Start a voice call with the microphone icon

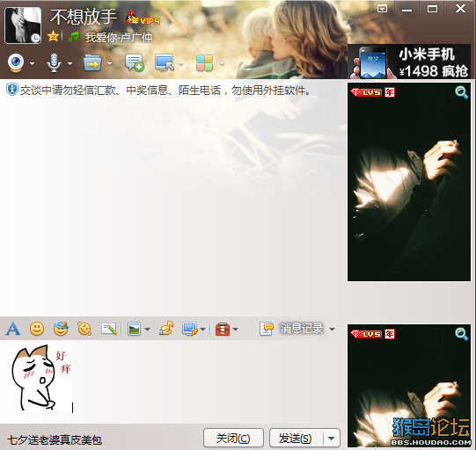pyautogui.click(x=54, y=63)
